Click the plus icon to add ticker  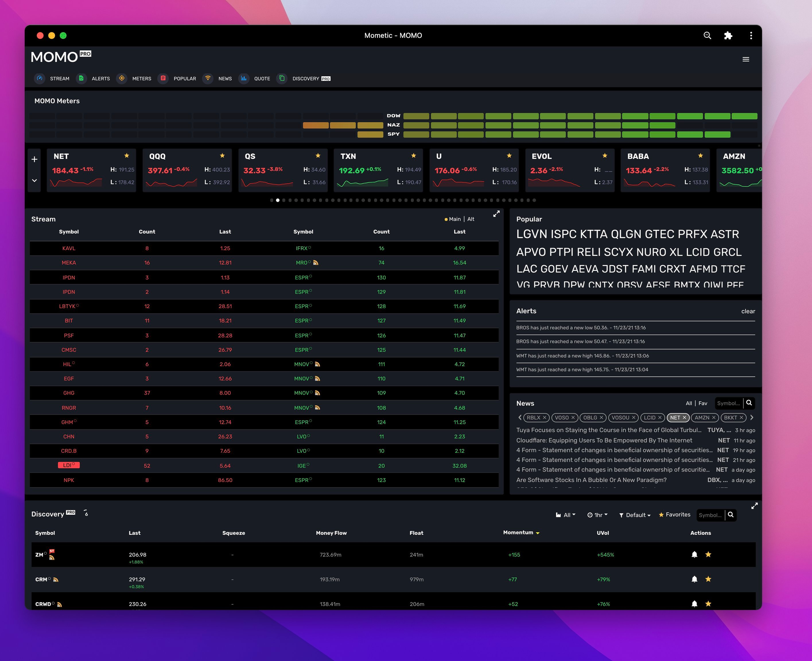click(x=35, y=159)
